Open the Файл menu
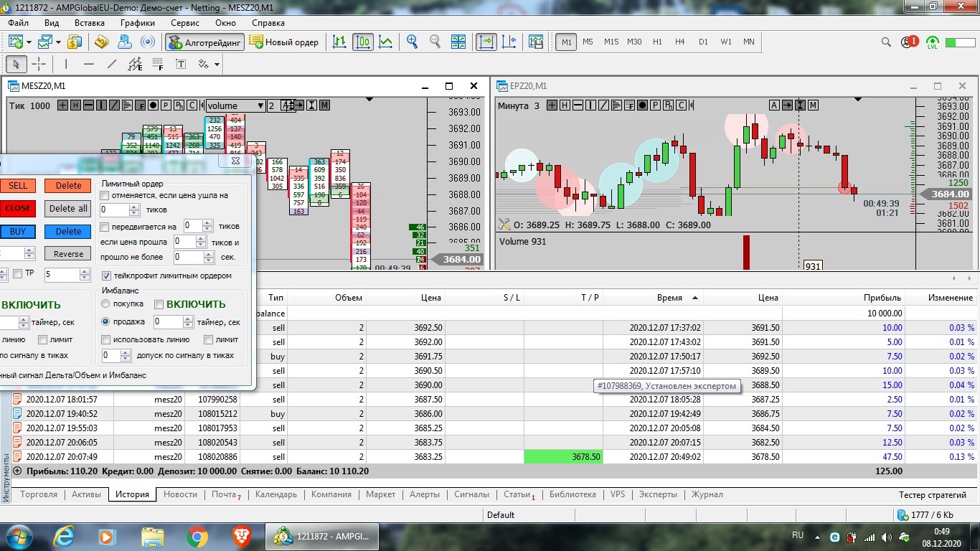Viewport: 980px width, 551px height. [19, 23]
